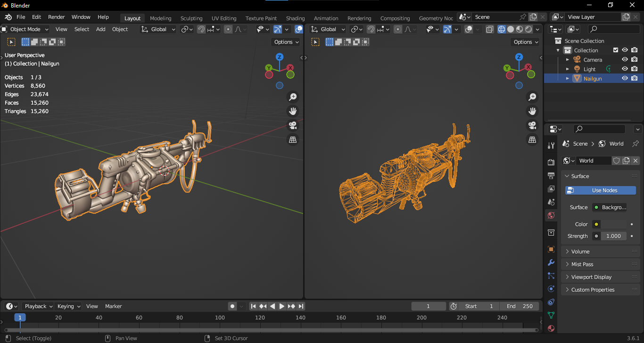
Task: Open the View Layer properties tab
Action: [x=551, y=189]
